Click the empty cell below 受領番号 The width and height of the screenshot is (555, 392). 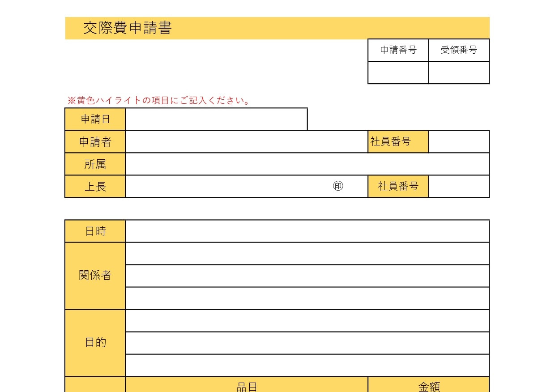click(459, 72)
